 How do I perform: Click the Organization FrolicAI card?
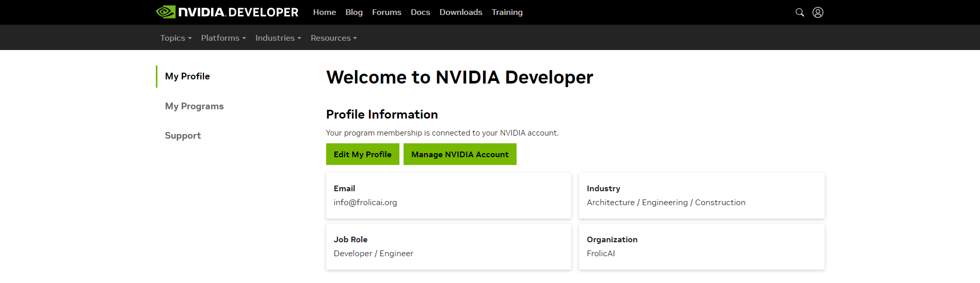(701, 246)
